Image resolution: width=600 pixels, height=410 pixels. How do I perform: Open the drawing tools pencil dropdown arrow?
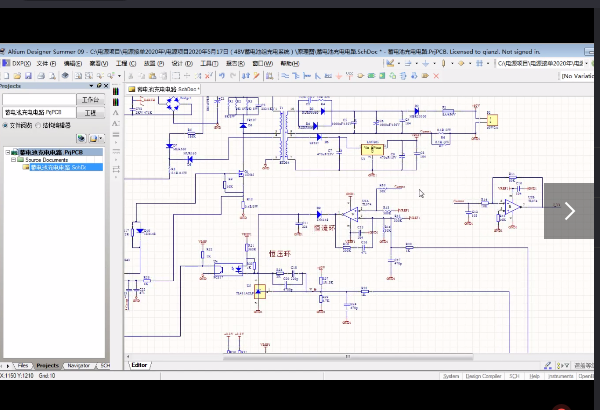click(399, 63)
